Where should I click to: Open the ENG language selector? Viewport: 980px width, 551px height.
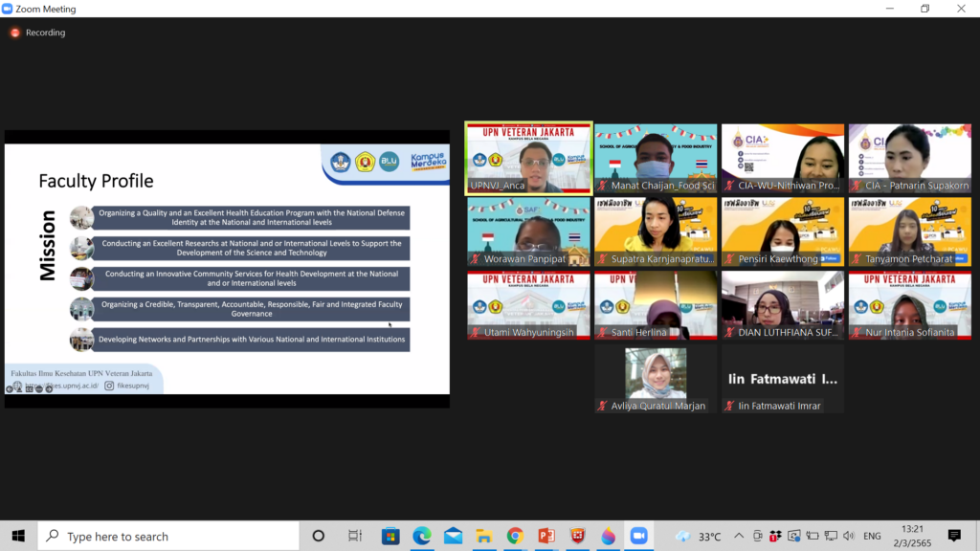pos(873,536)
